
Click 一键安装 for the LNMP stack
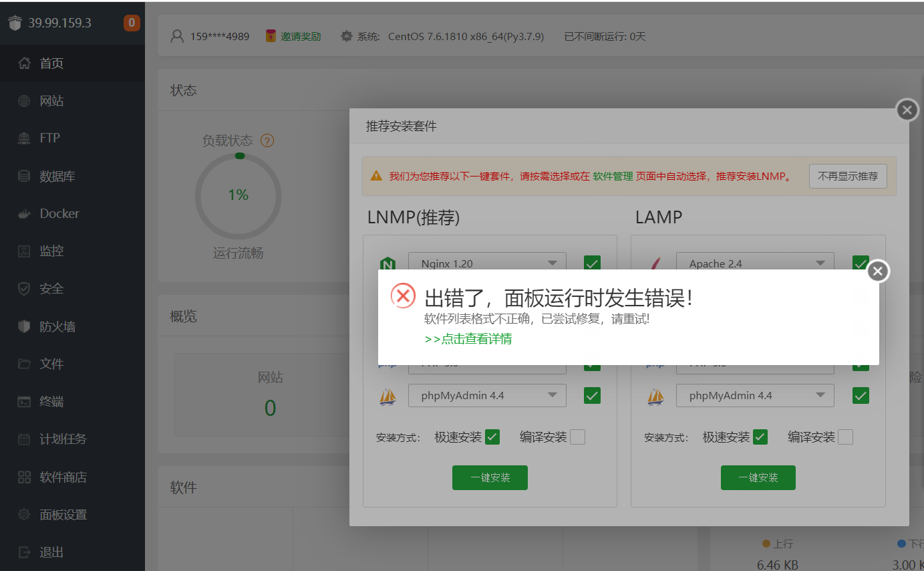click(490, 478)
